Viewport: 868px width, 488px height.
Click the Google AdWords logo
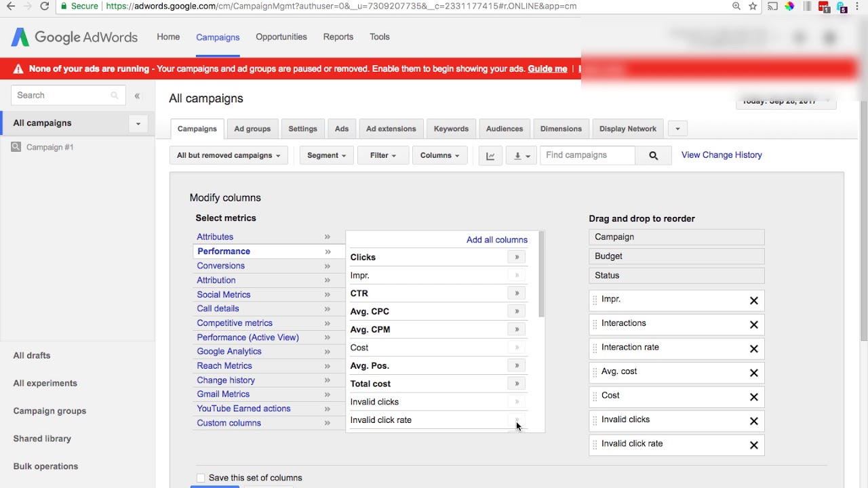click(x=75, y=37)
